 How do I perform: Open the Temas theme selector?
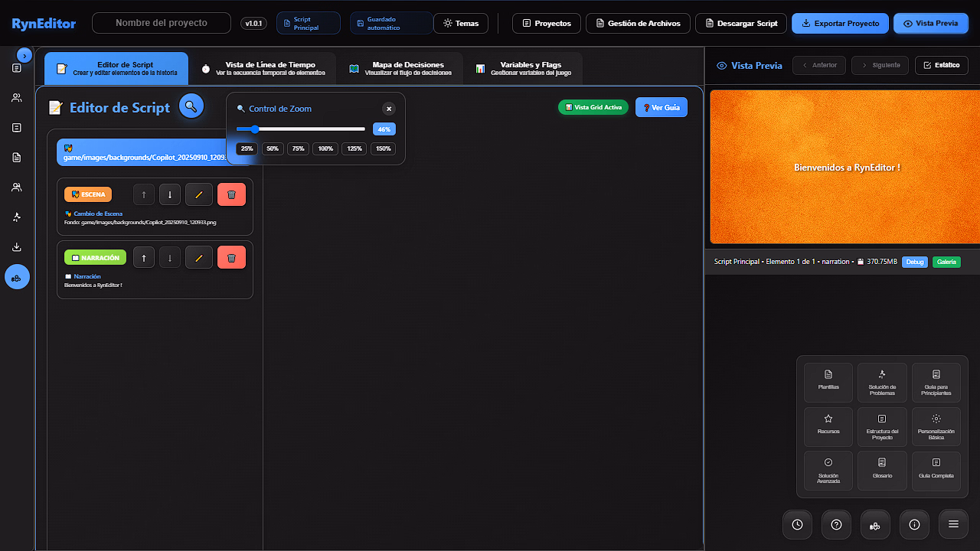[460, 24]
